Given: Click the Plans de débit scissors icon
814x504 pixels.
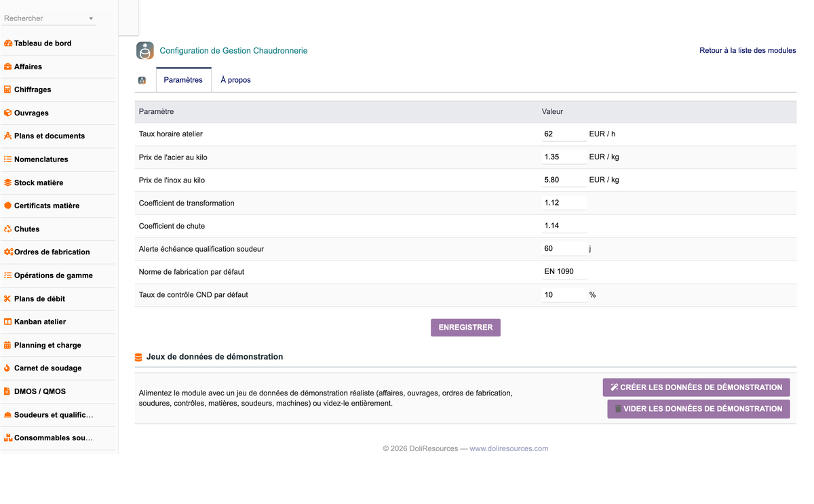Looking at the screenshot, I should pyautogui.click(x=8, y=298).
